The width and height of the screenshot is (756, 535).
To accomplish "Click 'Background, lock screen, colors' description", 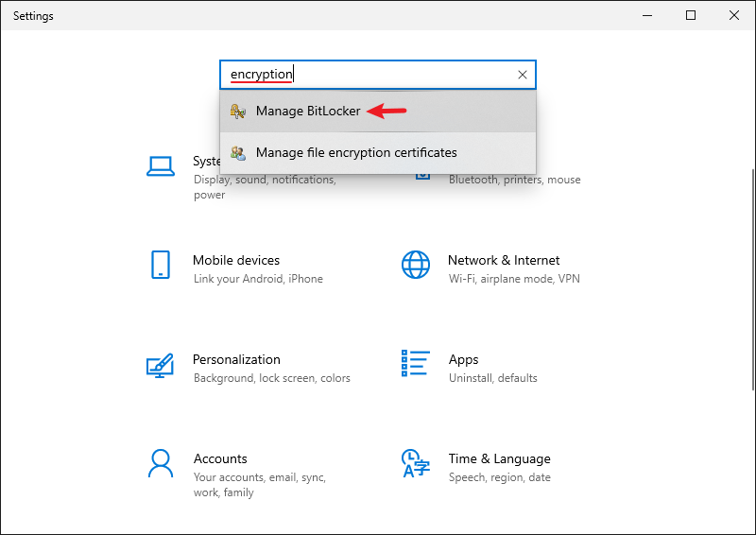I will coord(272,378).
